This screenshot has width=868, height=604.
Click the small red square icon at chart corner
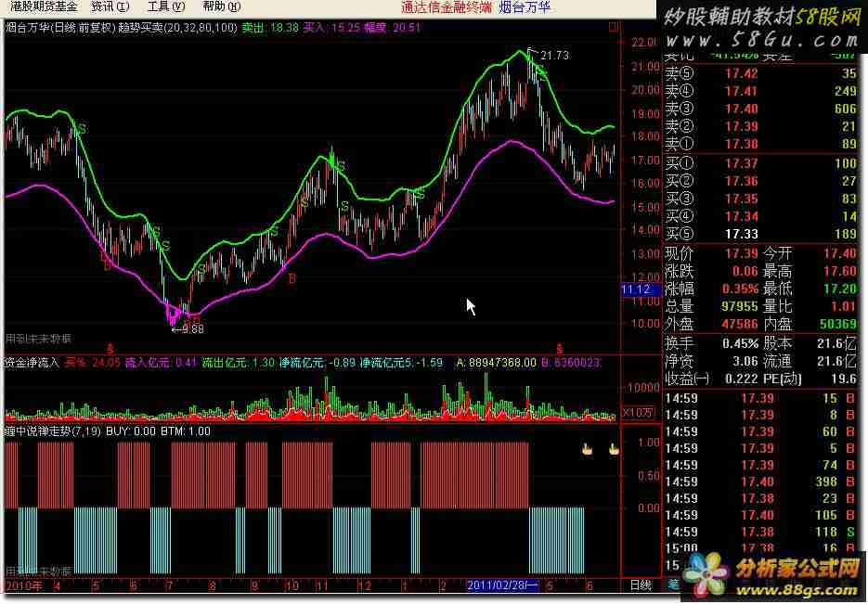(613, 27)
